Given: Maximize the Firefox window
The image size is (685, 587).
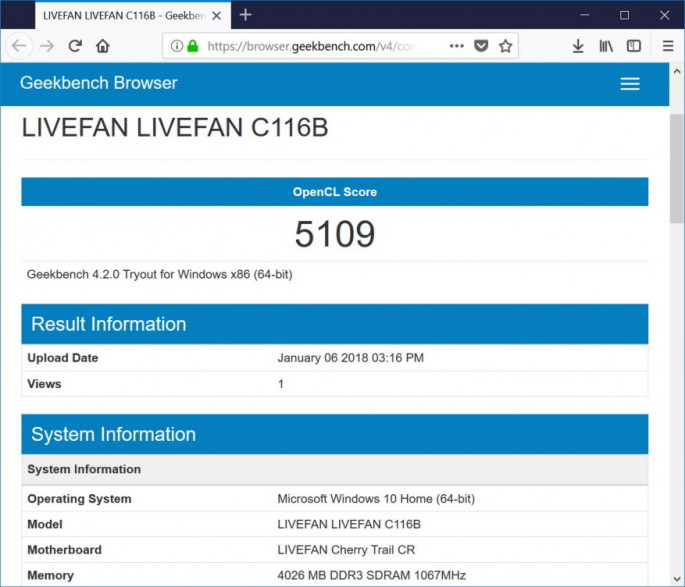Looking at the screenshot, I should click(x=625, y=15).
